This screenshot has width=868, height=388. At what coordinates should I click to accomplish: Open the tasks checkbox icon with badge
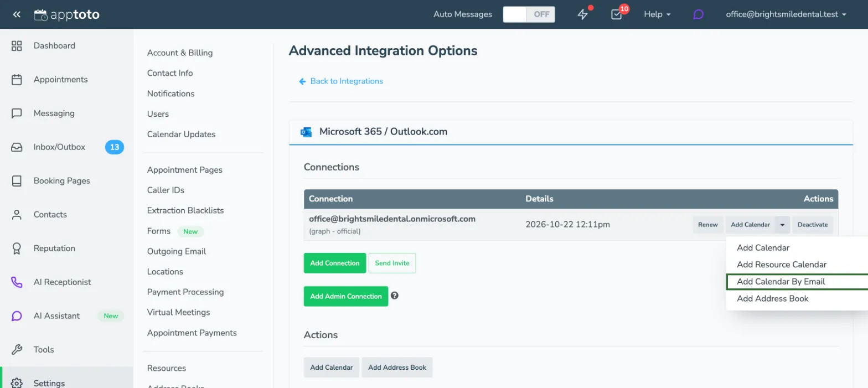coord(617,14)
